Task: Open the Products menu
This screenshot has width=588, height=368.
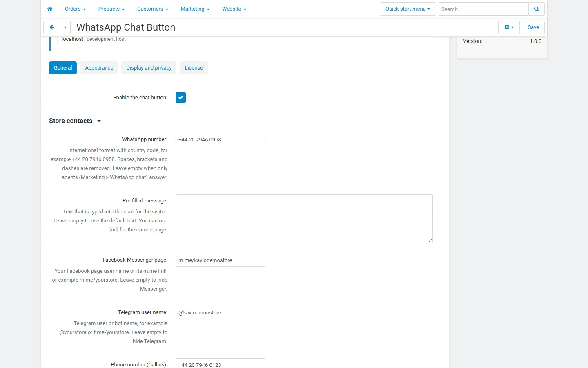Action: click(x=111, y=9)
